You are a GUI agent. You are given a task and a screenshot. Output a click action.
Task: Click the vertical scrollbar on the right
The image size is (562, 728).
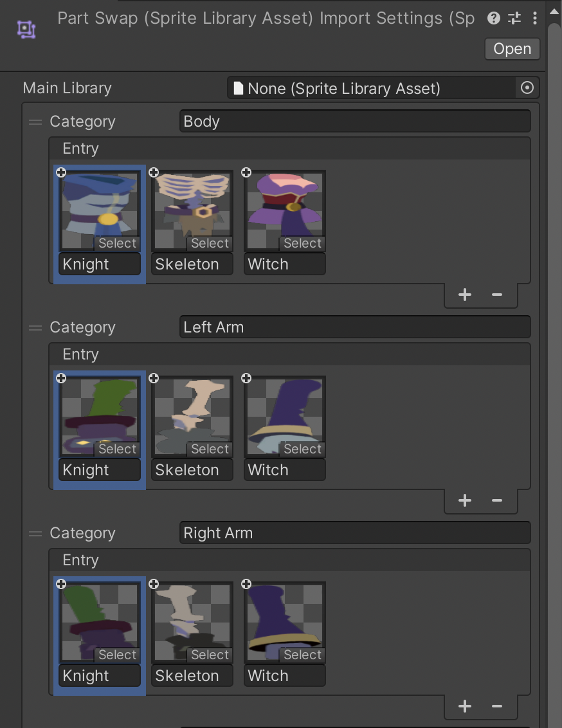pos(554,322)
